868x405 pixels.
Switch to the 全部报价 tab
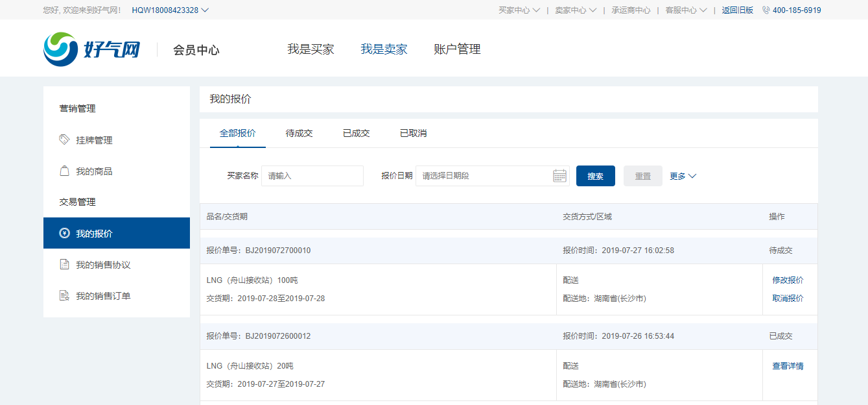[x=238, y=133]
